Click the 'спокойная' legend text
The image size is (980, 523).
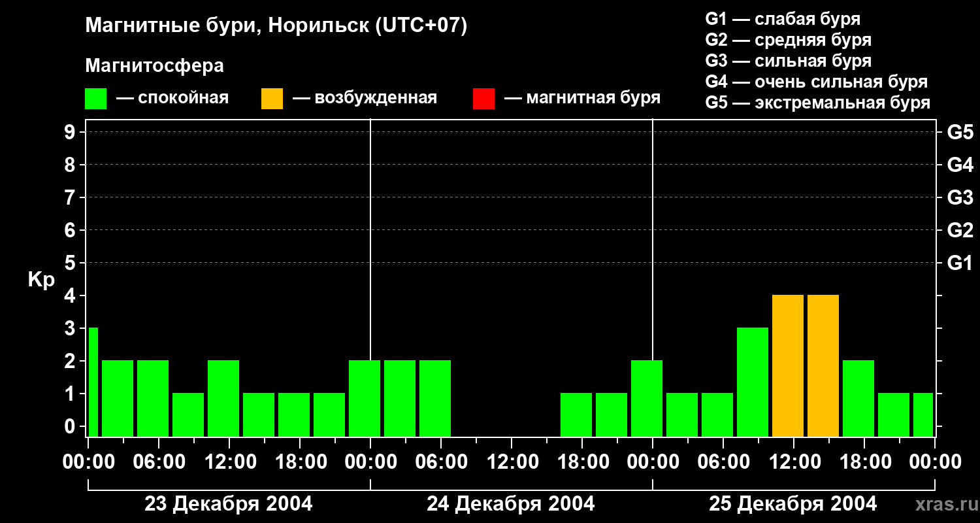[x=182, y=98]
